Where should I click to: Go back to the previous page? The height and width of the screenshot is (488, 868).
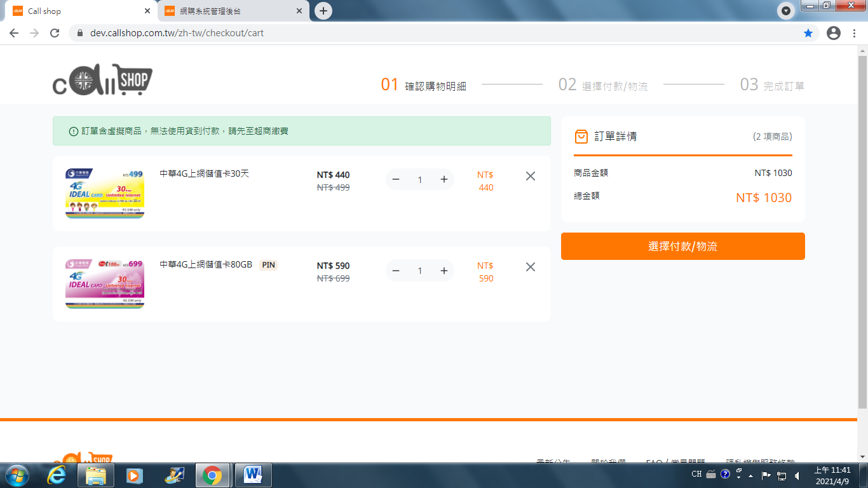click(14, 33)
